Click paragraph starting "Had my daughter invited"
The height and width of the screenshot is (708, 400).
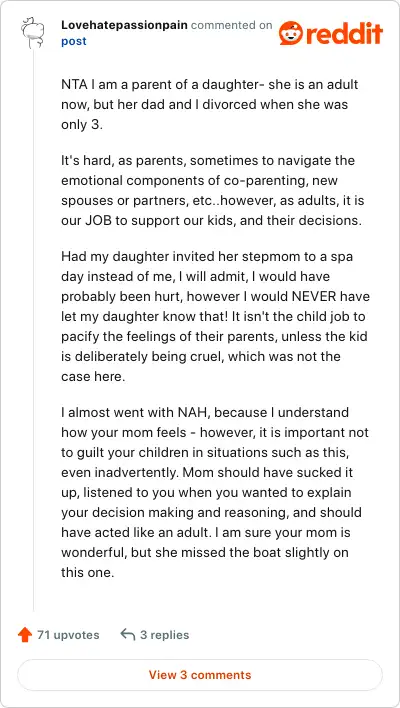pos(215,316)
